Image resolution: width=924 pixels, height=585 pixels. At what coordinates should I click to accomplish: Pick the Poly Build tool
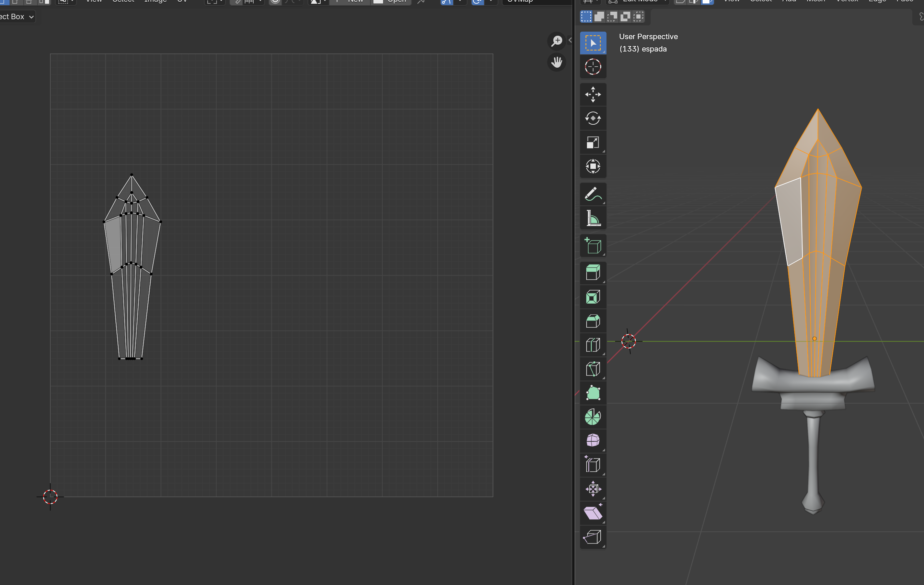point(593,393)
